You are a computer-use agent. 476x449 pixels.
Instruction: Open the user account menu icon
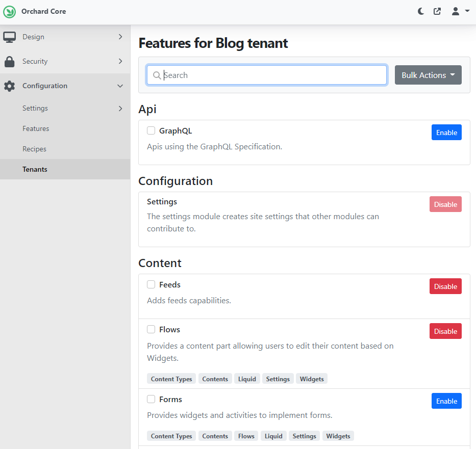click(456, 12)
